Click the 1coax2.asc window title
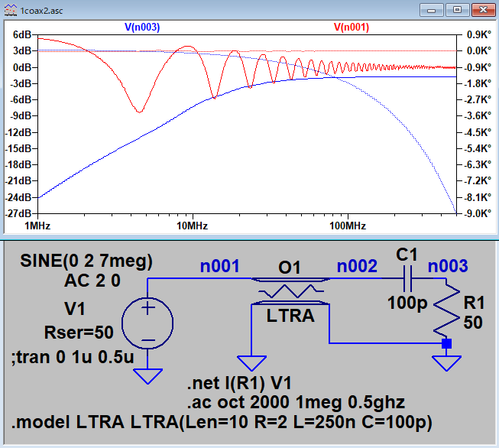The height and width of the screenshot is (448, 499). 41,11
